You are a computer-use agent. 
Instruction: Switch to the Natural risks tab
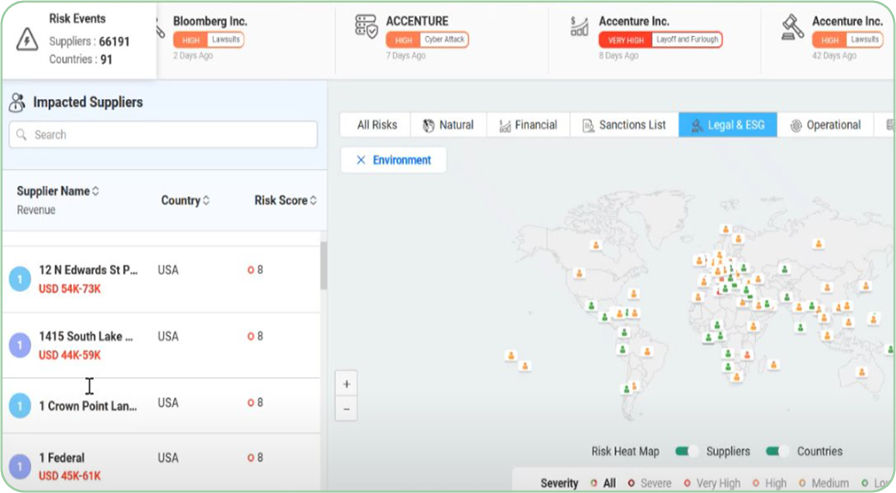[449, 125]
